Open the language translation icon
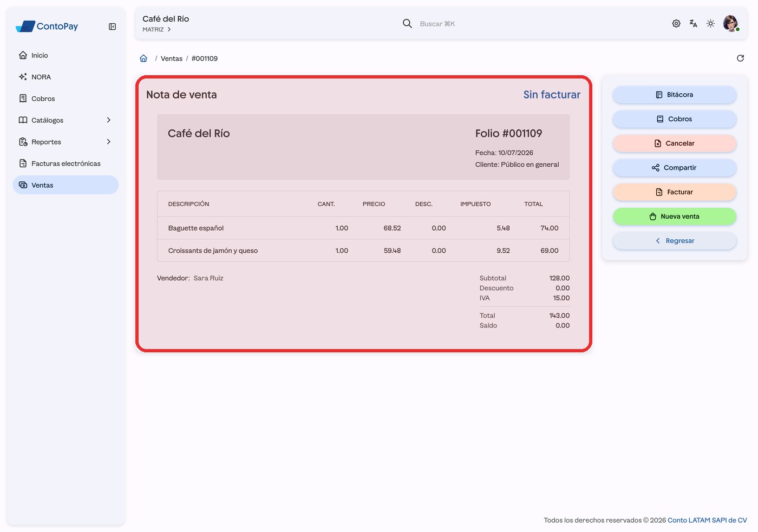The image size is (758, 532). [693, 23]
